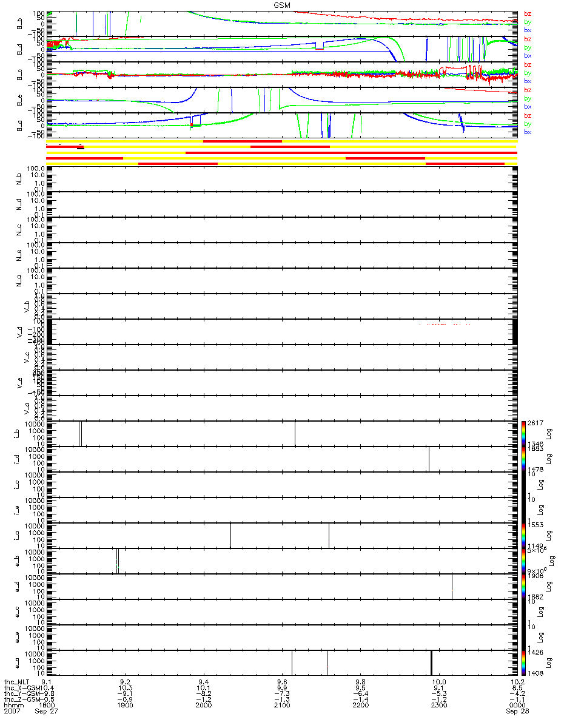This screenshot has height=728, width=564.
Task: Click the 1553 color scale value
Action: (534, 525)
